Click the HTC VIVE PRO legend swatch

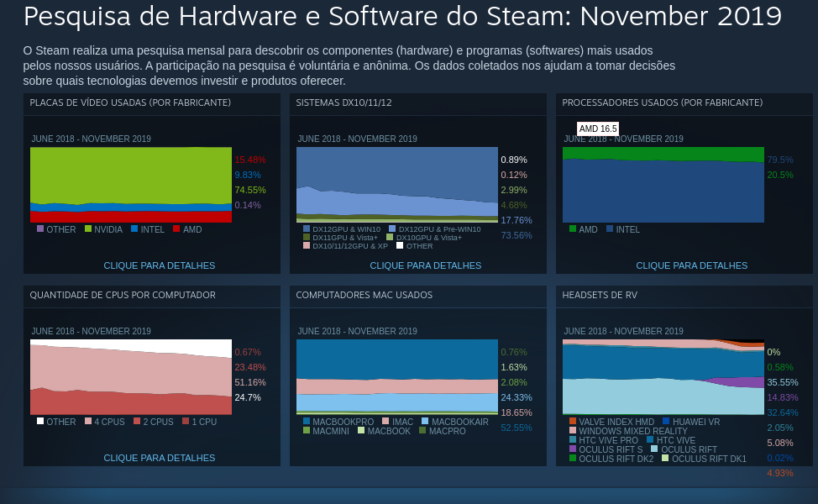pos(572,440)
